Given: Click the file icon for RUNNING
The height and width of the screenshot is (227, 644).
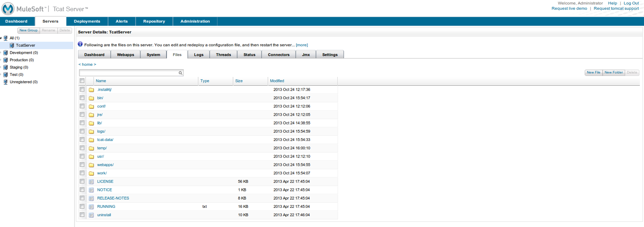Looking at the screenshot, I should point(91,207).
